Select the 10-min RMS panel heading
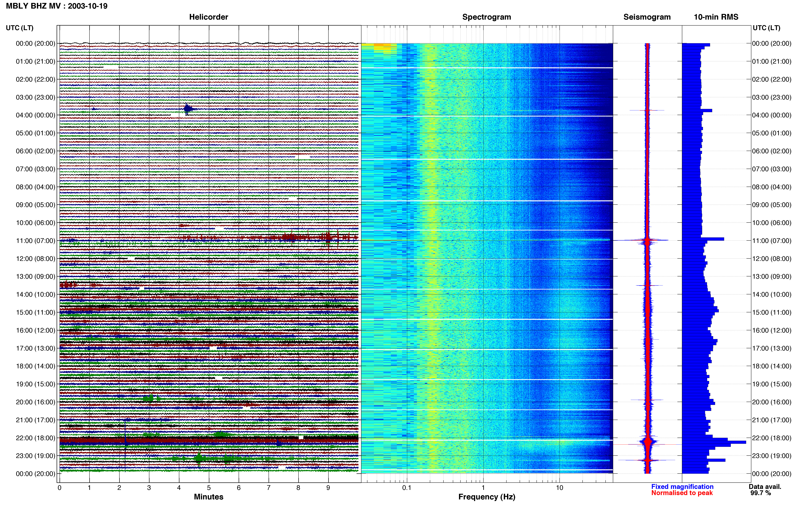The width and height of the screenshot is (812, 508). coord(716,17)
